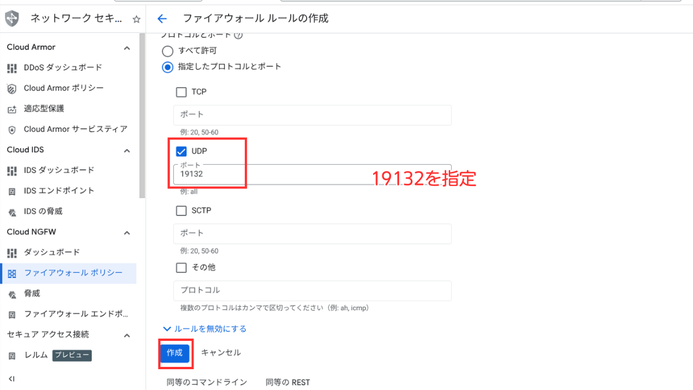The image size is (693, 390).
Task: Click the Cloud NGFW heading text
Action: [31, 232]
